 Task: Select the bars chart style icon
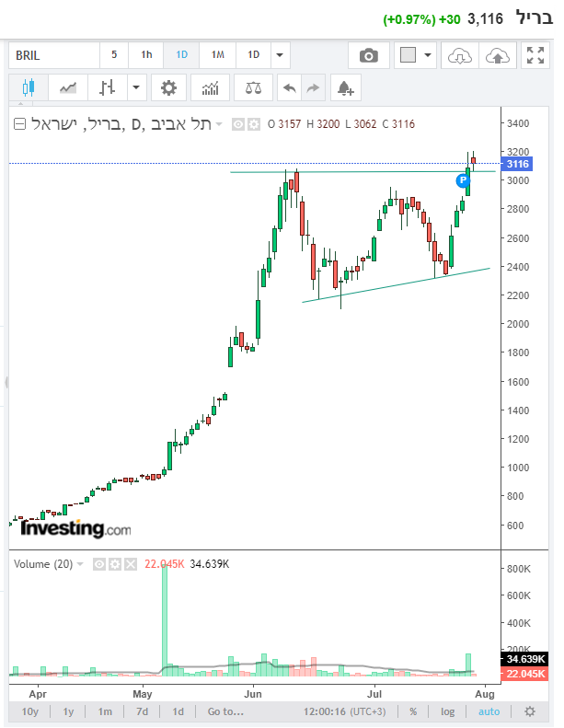click(x=108, y=87)
